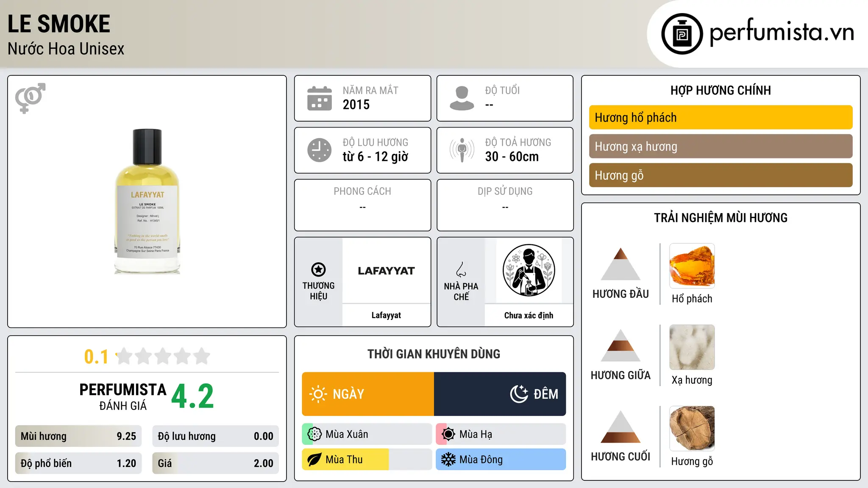
Task: Click the sun icon for Mùa Hạ
Action: coord(448,434)
